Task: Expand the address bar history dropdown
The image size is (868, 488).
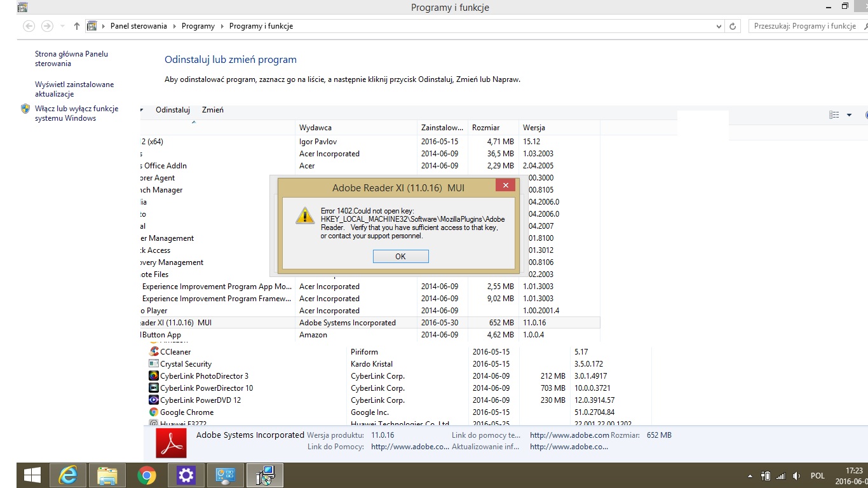Action: coord(719,26)
